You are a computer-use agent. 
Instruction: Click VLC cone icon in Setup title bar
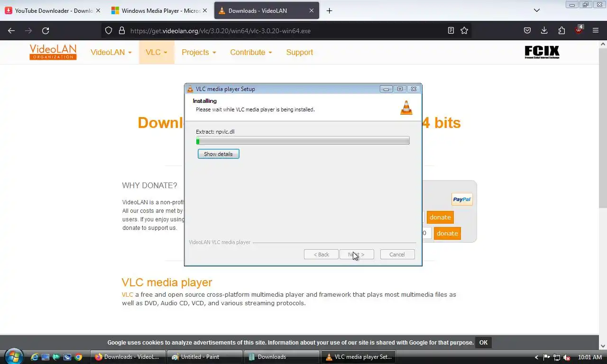coord(190,89)
